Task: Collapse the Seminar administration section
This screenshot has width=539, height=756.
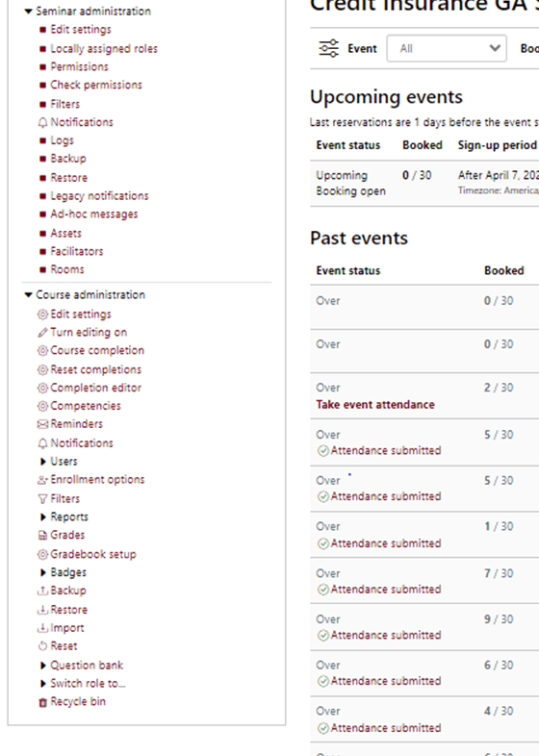Action: [x=29, y=12]
